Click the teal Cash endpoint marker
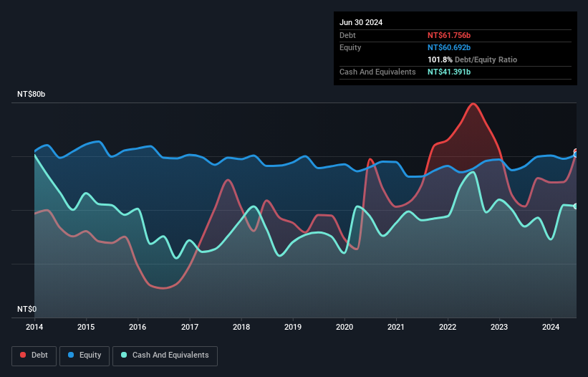The height and width of the screenshot is (377, 588). tap(576, 206)
